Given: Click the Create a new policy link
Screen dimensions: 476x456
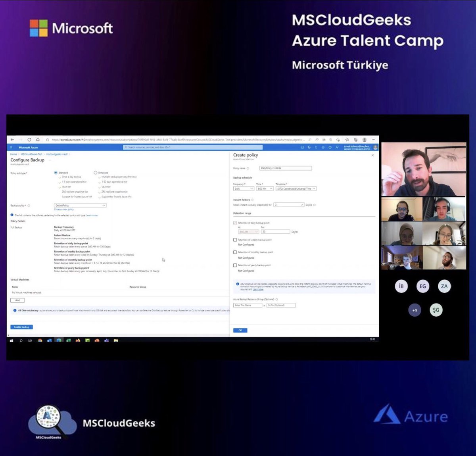Looking at the screenshot, I should 64,210.
